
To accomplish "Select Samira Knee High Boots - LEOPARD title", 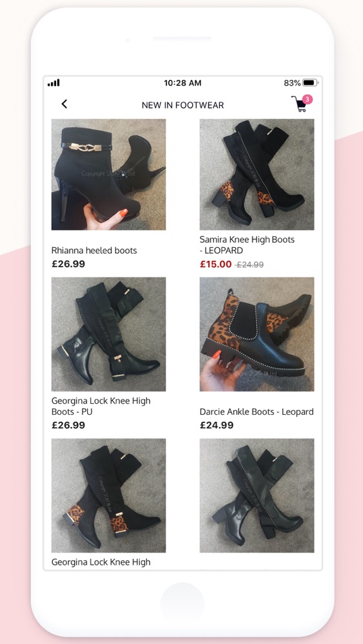I will click(x=247, y=245).
